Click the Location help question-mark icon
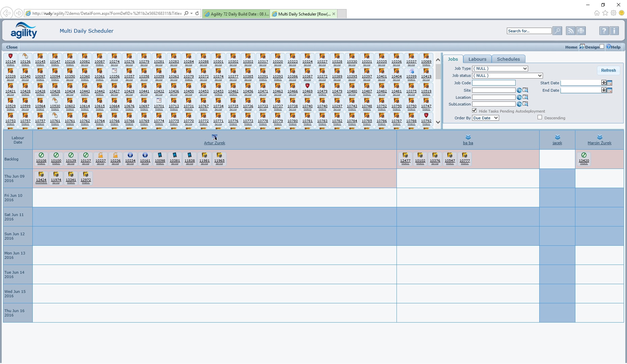Screen dimensions: 627x364 click(x=519, y=97)
